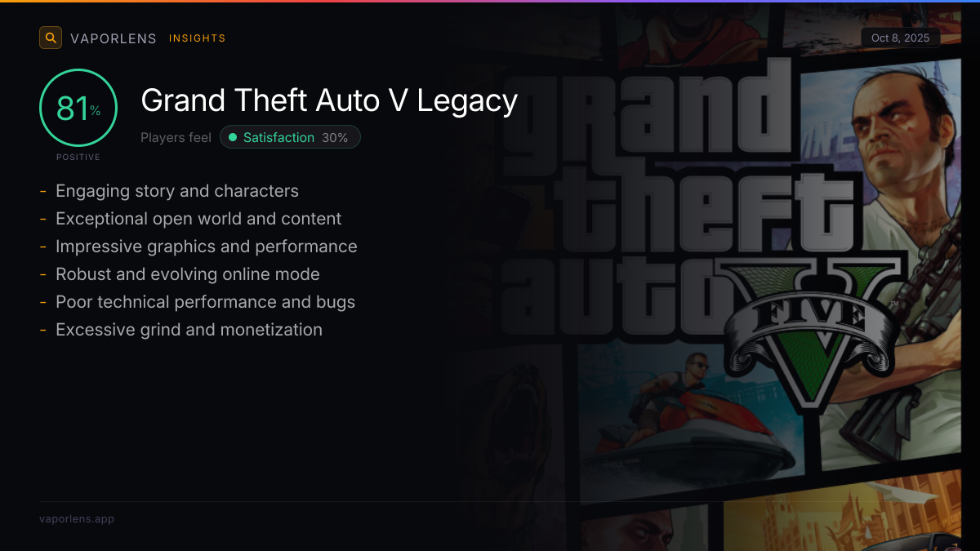Select "Engaging story and characters" point

[x=176, y=191]
